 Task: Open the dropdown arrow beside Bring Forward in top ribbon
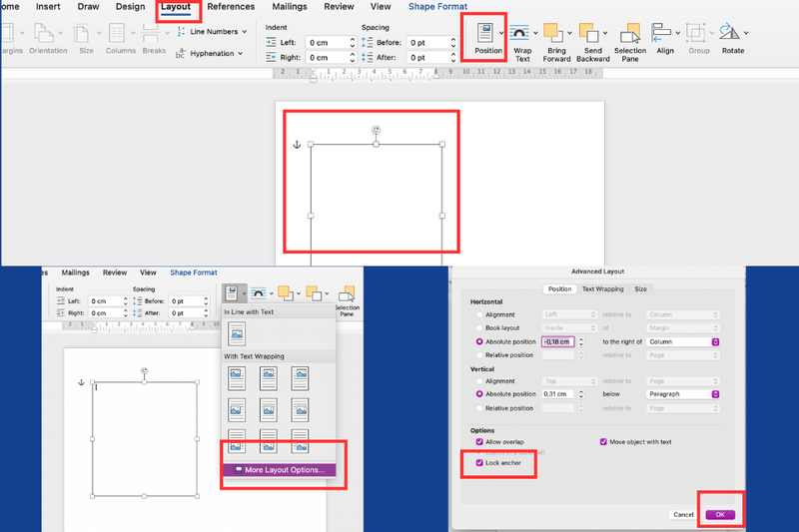[x=569, y=33]
